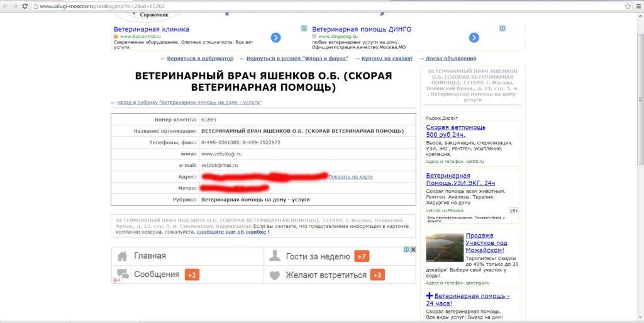Image resolution: width=644 pixels, height=323 pixels.
Task: Click Показать на карте link
Action: (351, 177)
